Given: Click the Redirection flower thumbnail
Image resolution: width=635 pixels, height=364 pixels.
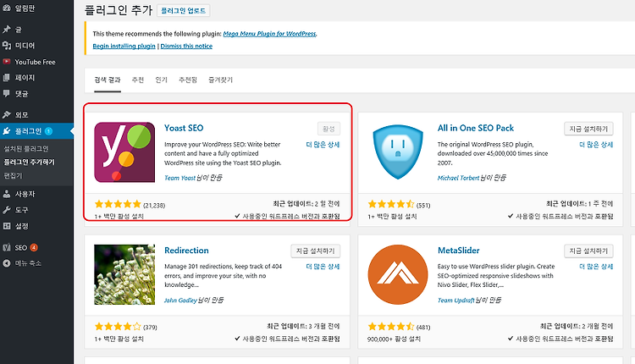Looking at the screenshot, I should [124, 274].
